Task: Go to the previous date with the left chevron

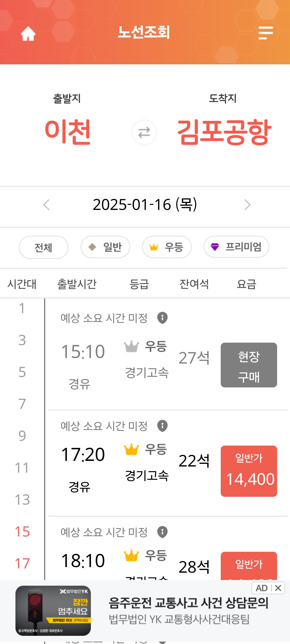Action: (x=46, y=205)
